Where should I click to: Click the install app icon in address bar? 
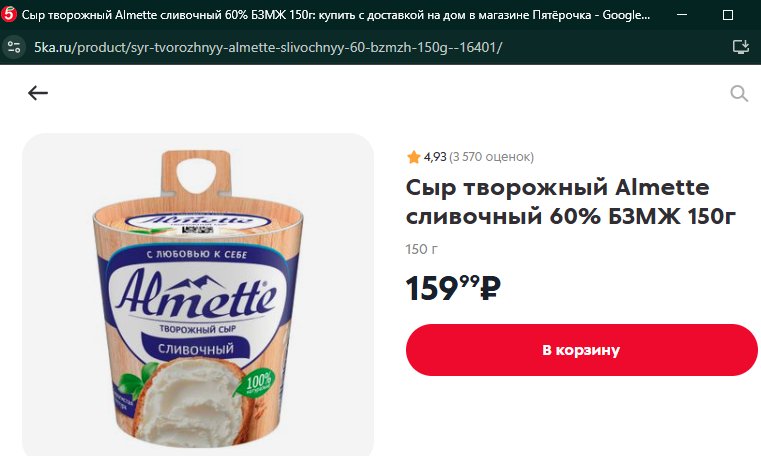click(741, 47)
